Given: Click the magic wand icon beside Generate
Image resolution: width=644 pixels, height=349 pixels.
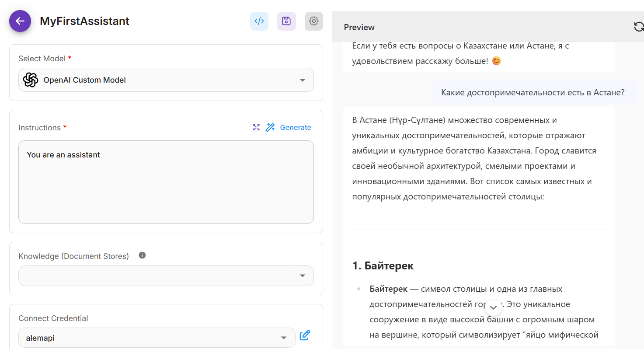Looking at the screenshot, I should point(270,127).
